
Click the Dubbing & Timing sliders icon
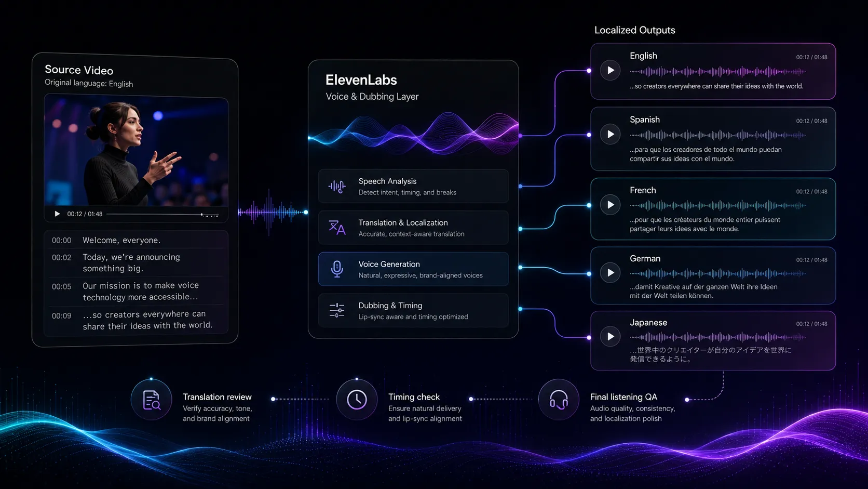tap(337, 310)
